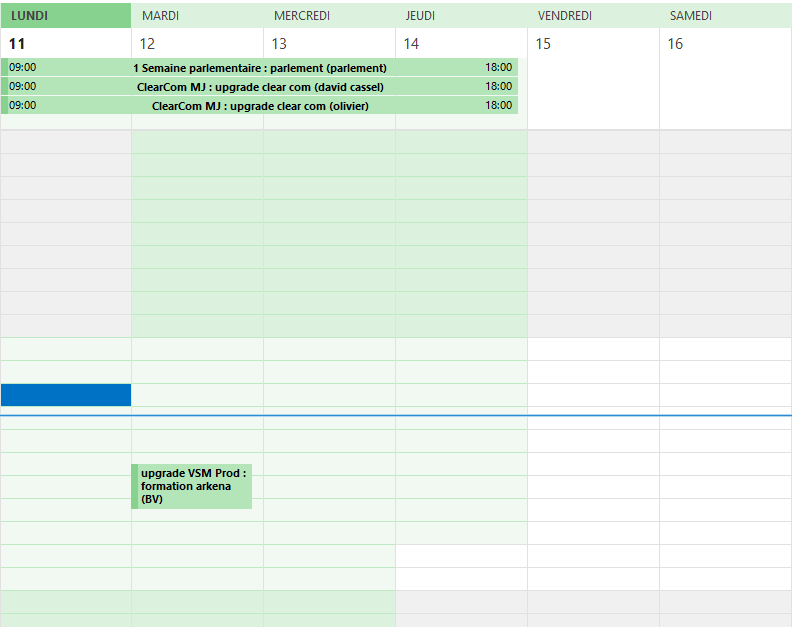This screenshot has width=792, height=627.
Task: Click date number 13
Action: click(x=279, y=44)
